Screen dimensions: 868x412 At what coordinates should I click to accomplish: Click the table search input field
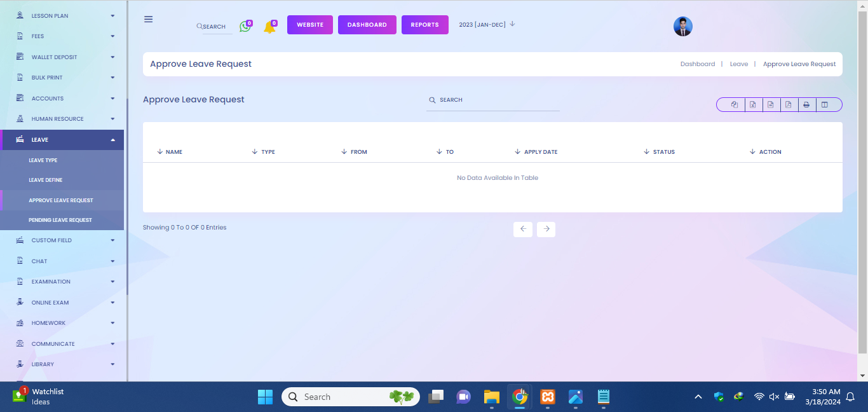point(496,100)
